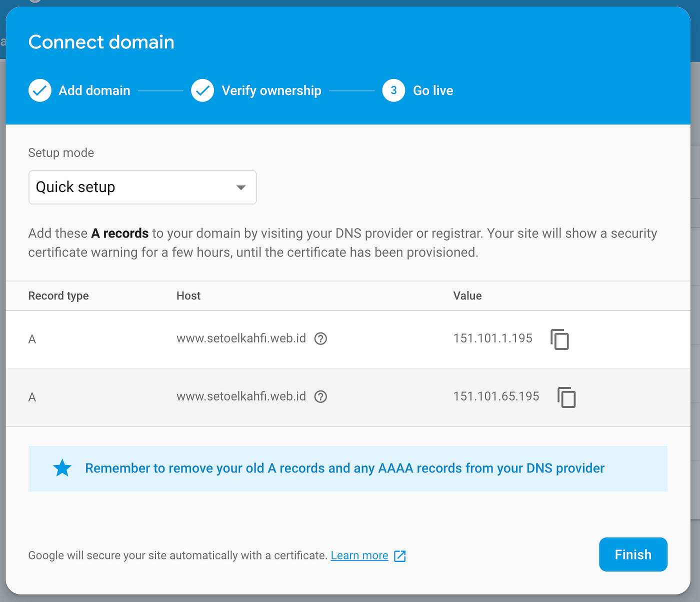This screenshot has width=700, height=602.
Task: Click the Host column header
Action: 188,295
